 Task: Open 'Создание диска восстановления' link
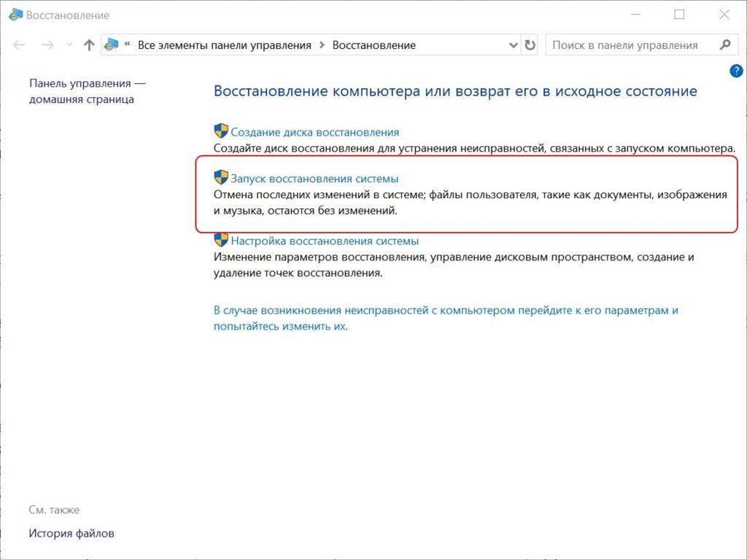pyautogui.click(x=315, y=132)
